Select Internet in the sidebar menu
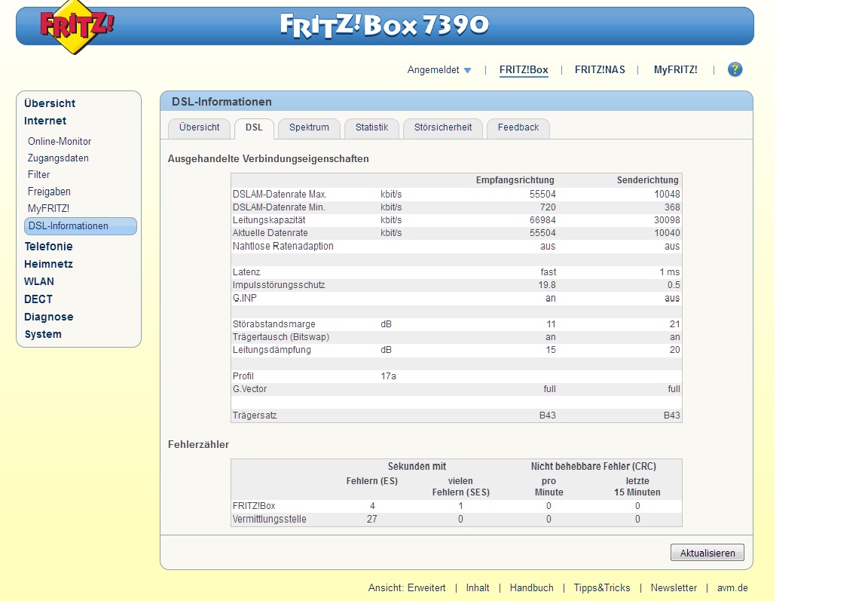The height and width of the screenshot is (601, 868). pos(45,121)
